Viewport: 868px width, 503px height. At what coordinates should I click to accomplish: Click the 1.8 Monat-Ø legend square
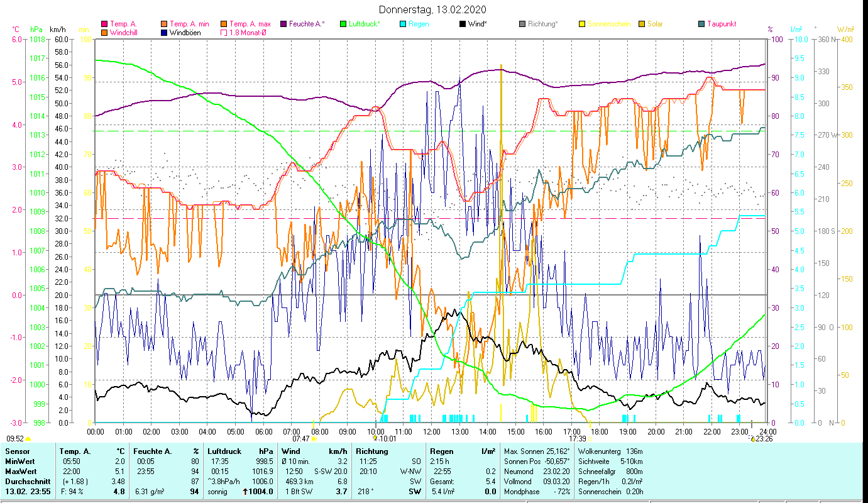click(x=224, y=33)
